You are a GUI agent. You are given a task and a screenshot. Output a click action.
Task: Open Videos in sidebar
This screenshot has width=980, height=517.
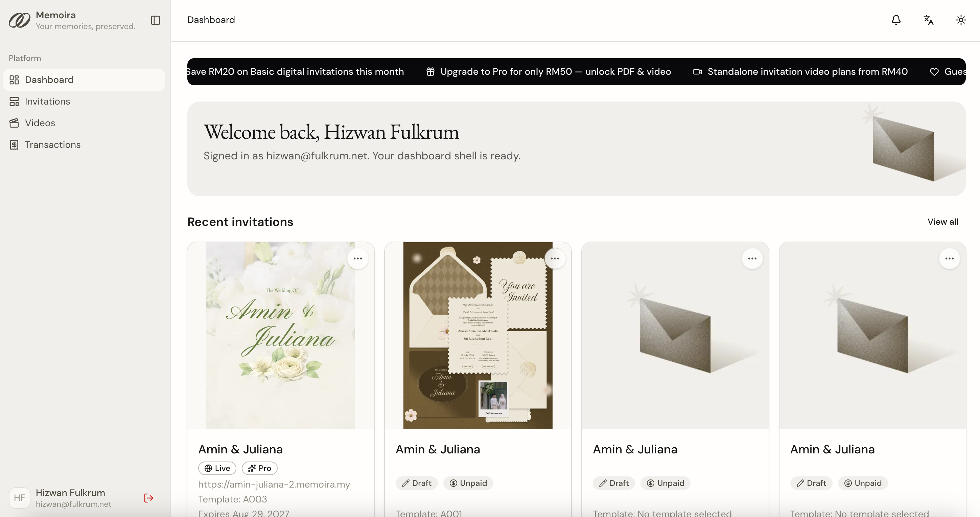84,123
